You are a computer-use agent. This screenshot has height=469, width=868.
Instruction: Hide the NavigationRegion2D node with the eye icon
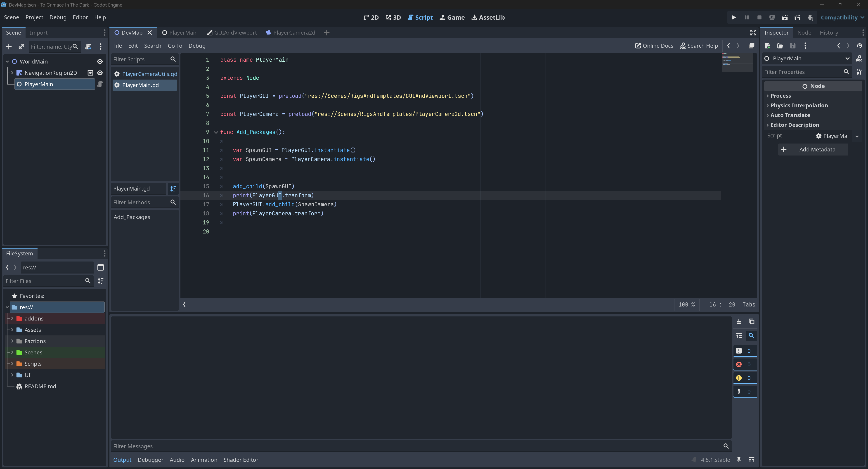click(100, 73)
